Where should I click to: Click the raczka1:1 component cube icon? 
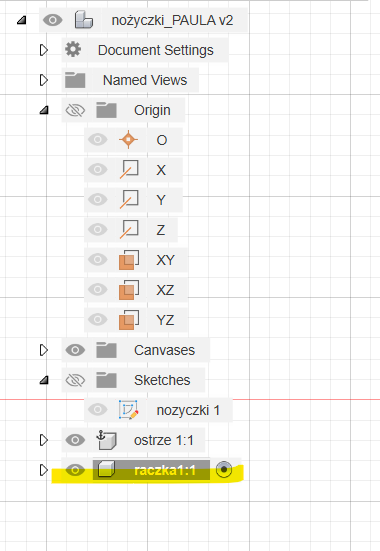[x=106, y=470]
